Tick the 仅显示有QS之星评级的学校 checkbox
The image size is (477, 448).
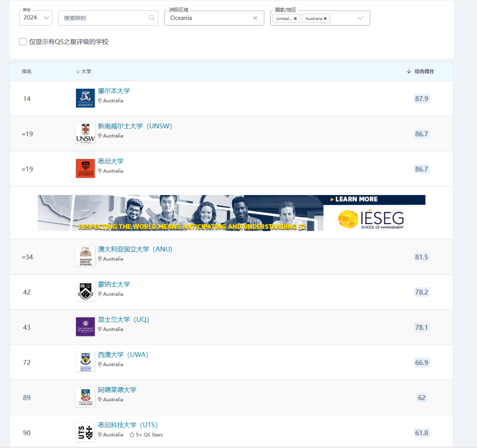pyautogui.click(x=23, y=41)
